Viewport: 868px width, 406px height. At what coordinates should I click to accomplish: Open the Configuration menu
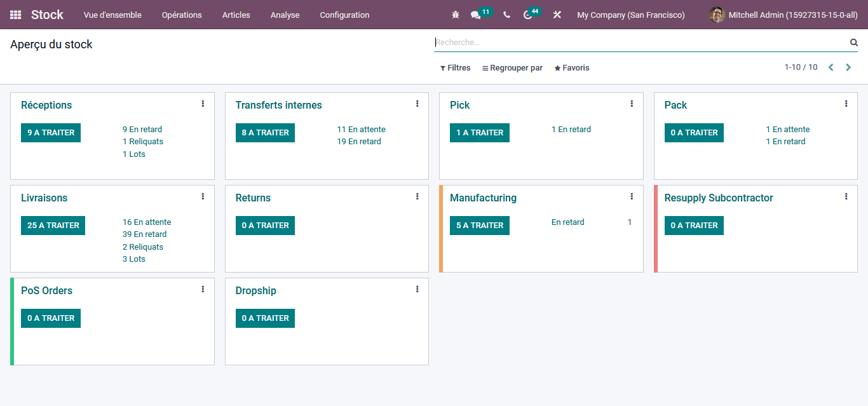point(344,15)
